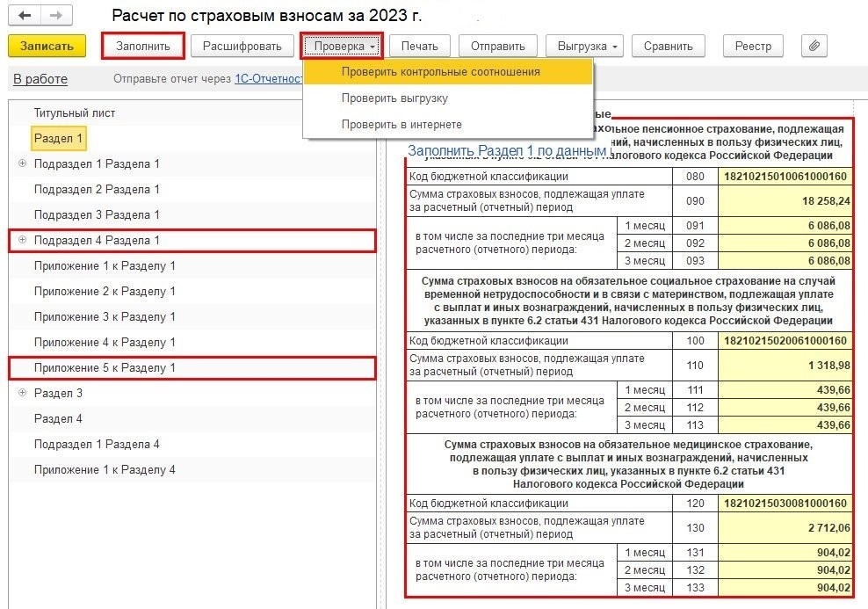Select Проверить в интернете option
868x609 pixels.
[401, 125]
